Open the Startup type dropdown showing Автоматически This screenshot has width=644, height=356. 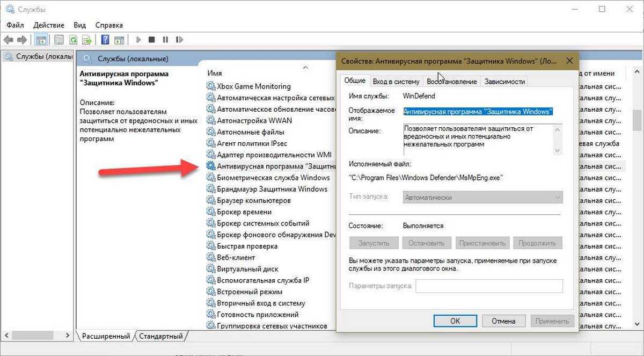[482, 198]
